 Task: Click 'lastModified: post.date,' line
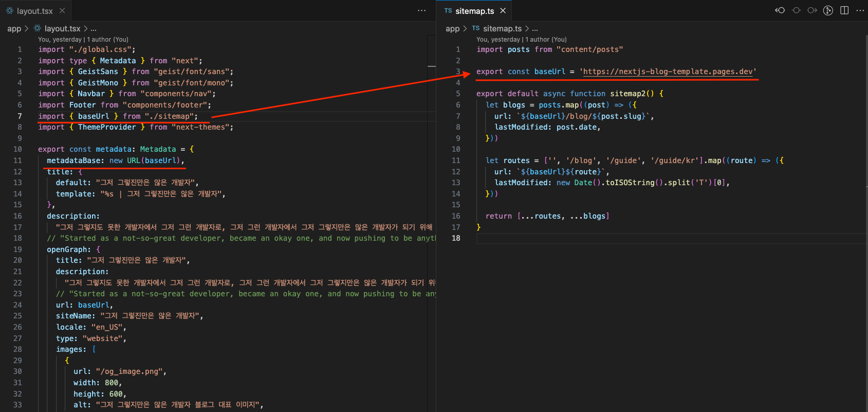pyautogui.click(x=547, y=127)
